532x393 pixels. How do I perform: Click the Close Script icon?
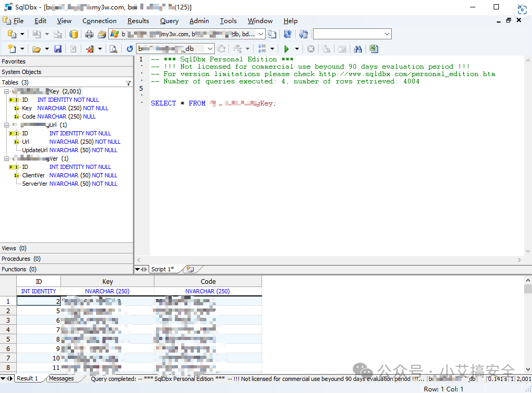74,49
